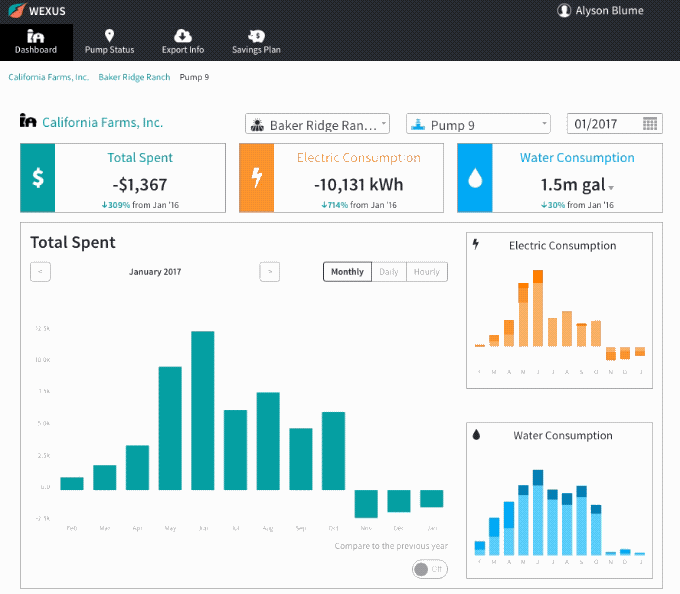Expand the Baker Ridge Ranch dropdown
The width and height of the screenshot is (680, 594).
point(317,124)
